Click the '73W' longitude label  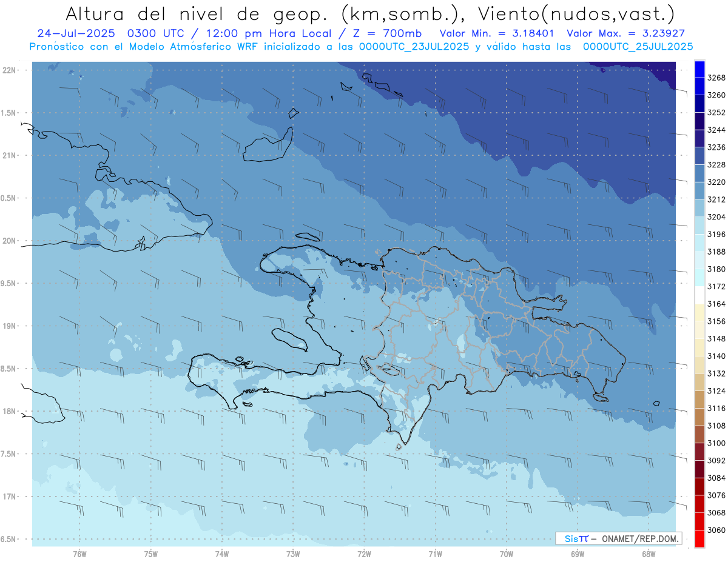tap(293, 554)
